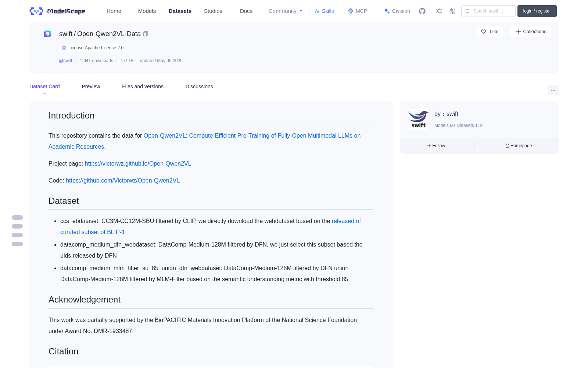
Task: Click the ModelScope logo
Action: [x=57, y=11]
